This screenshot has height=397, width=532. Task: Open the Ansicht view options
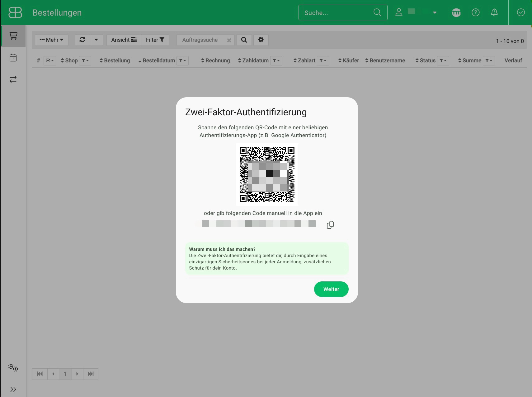pos(124,40)
